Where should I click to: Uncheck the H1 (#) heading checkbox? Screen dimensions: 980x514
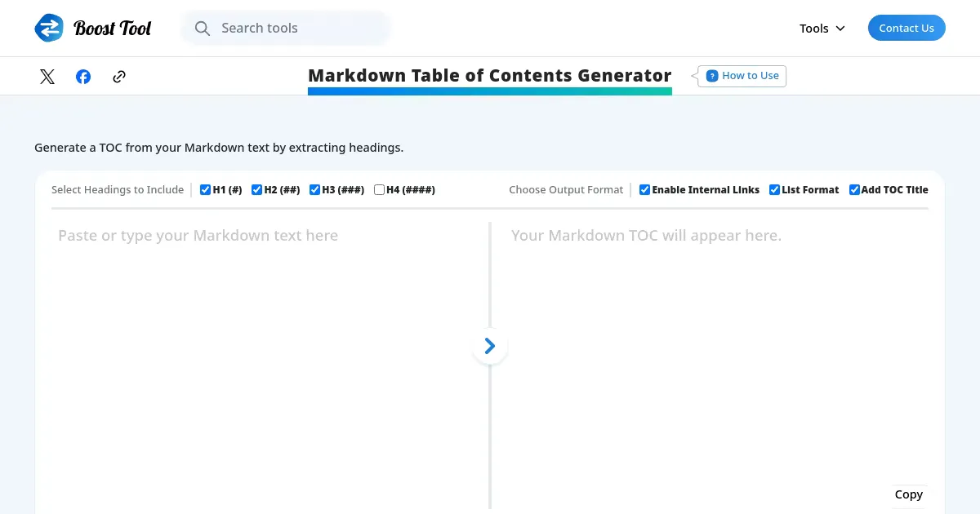tap(206, 190)
